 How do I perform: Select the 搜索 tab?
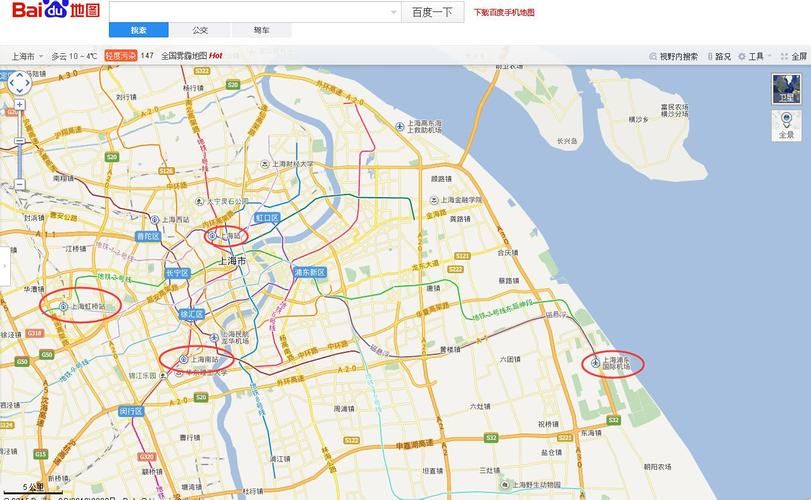click(x=139, y=30)
